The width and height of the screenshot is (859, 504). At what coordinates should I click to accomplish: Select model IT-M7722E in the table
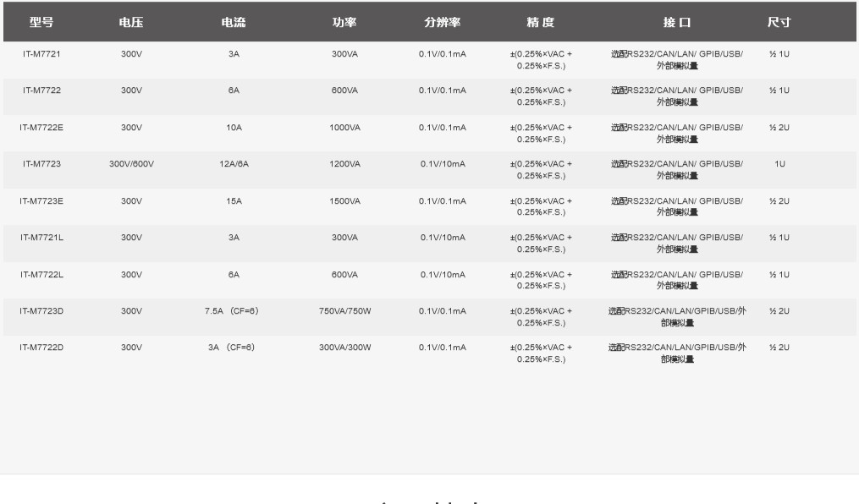tap(41, 128)
